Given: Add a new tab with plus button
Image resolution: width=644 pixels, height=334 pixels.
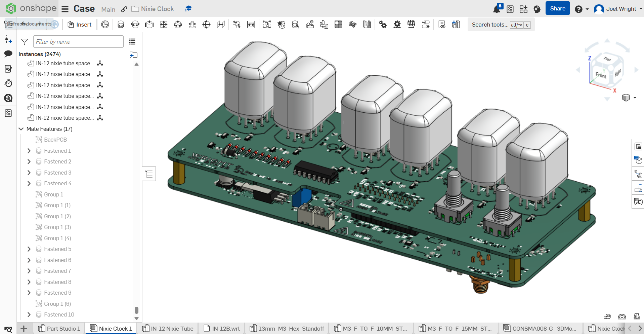Looking at the screenshot, I should [x=24, y=329].
